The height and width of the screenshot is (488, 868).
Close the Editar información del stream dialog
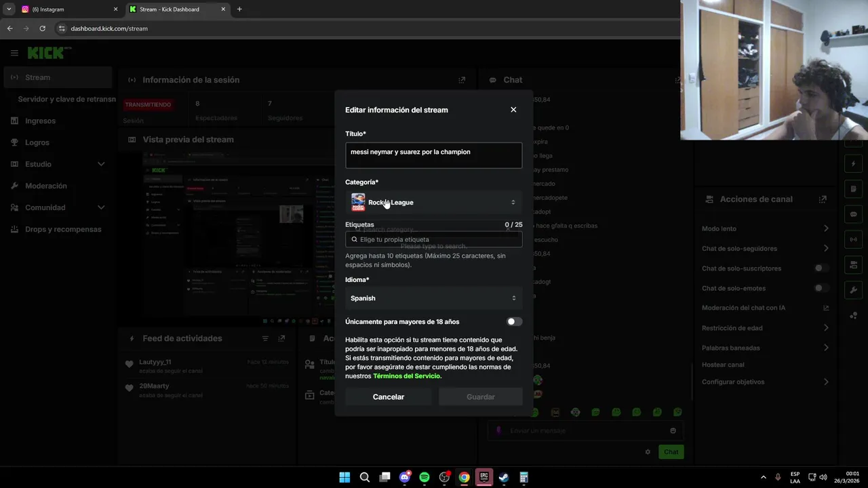tap(513, 110)
